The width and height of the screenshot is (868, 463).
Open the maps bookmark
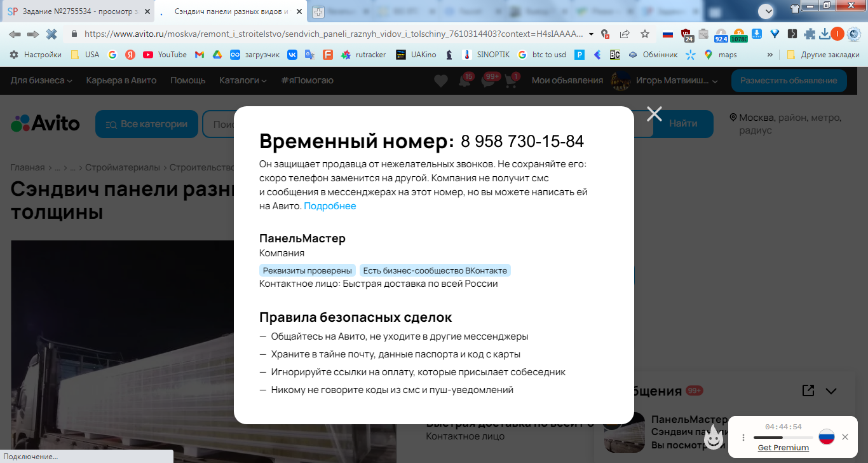pyautogui.click(x=721, y=55)
